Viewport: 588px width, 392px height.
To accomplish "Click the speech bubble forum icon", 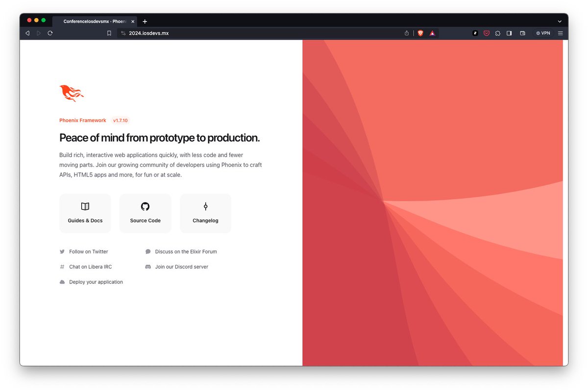I will [148, 252].
